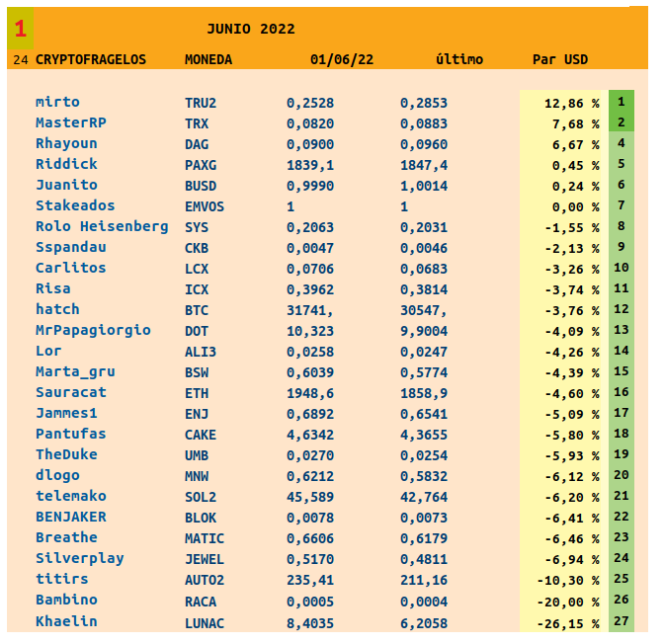Click the 01/06/22 date column header

tap(342, 59)
